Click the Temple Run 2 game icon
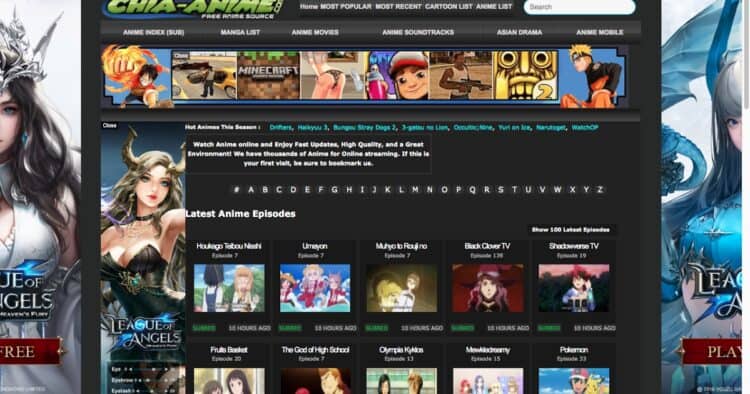750x394 pixels. [x=525, y=76]
